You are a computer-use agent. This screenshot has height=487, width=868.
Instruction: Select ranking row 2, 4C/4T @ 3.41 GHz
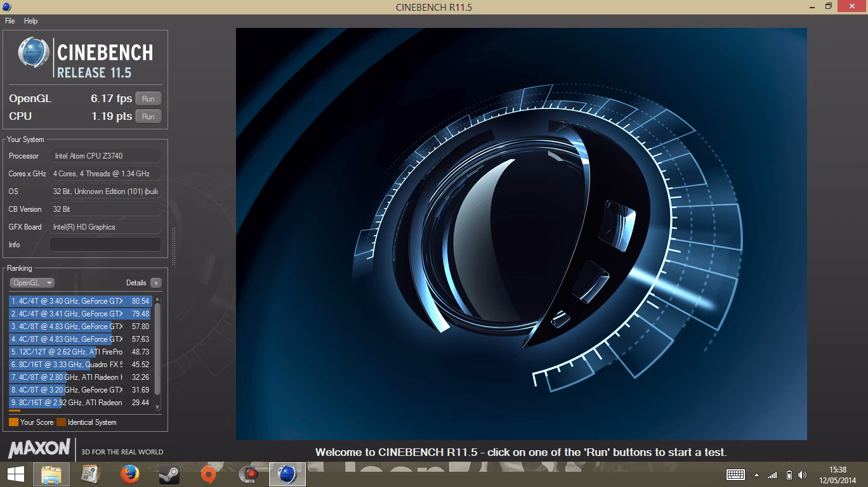pos(81,314)
